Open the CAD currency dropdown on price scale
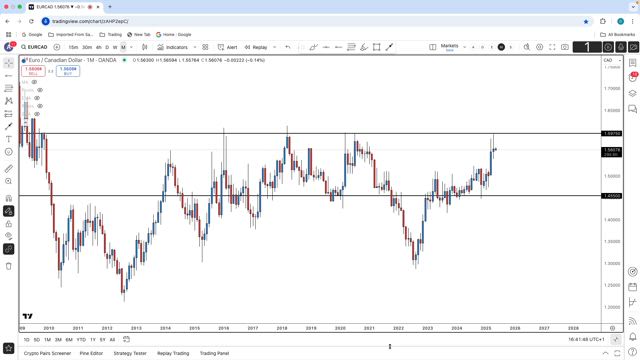 pos(612,60)
